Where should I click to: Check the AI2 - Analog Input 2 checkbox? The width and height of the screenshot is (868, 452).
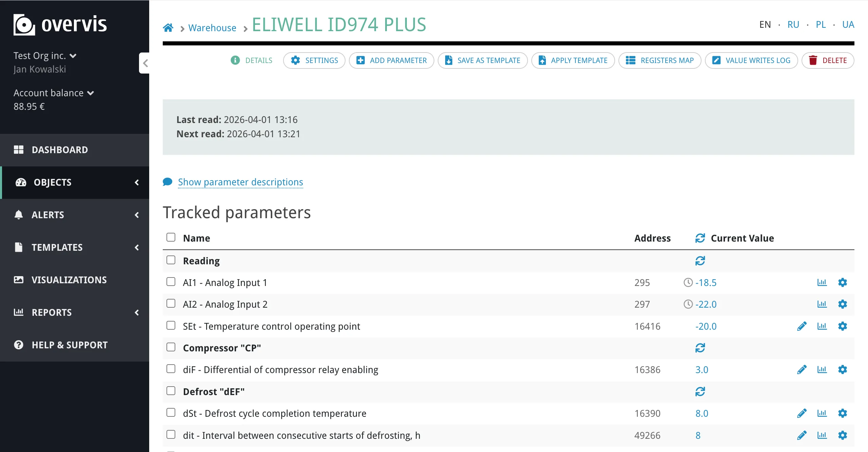171,303
